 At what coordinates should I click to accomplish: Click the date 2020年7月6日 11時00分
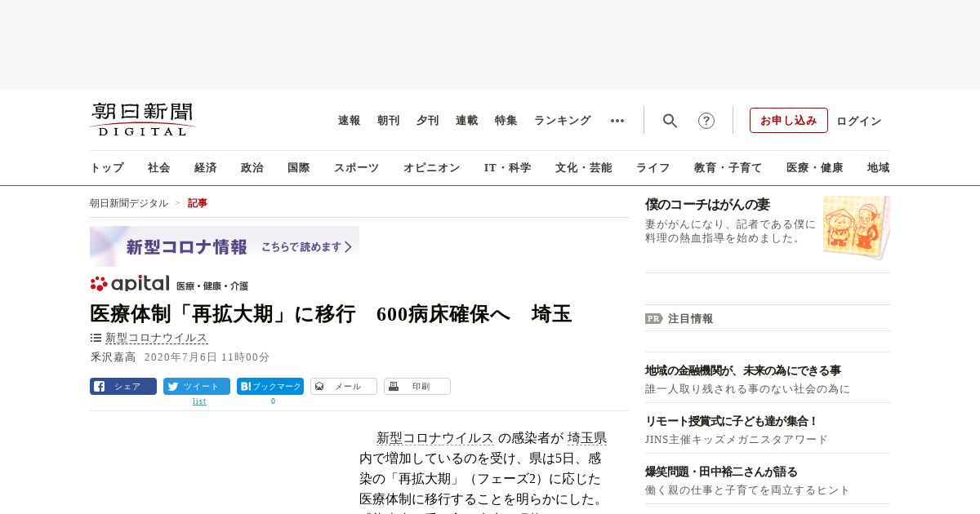click(207, 357)
